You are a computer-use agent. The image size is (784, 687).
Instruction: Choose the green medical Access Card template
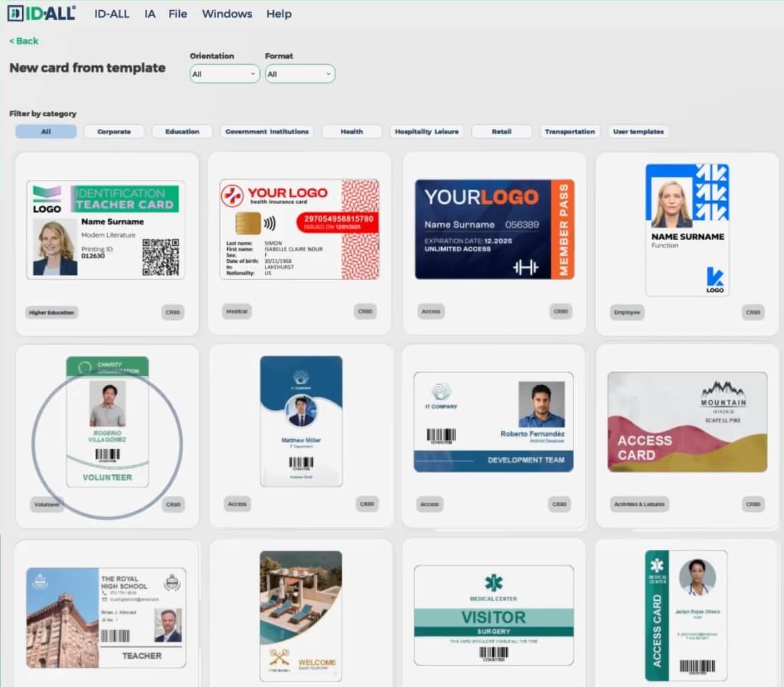coord(686,616)
